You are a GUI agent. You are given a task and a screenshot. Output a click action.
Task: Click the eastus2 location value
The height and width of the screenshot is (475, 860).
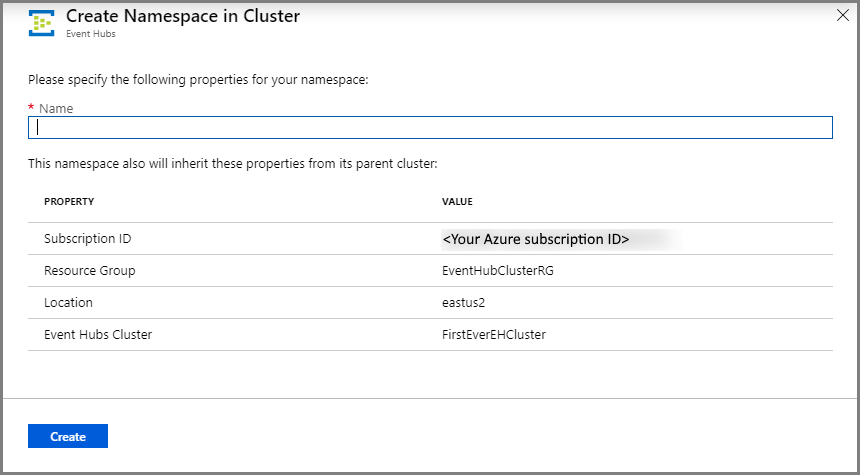point(463,302)
